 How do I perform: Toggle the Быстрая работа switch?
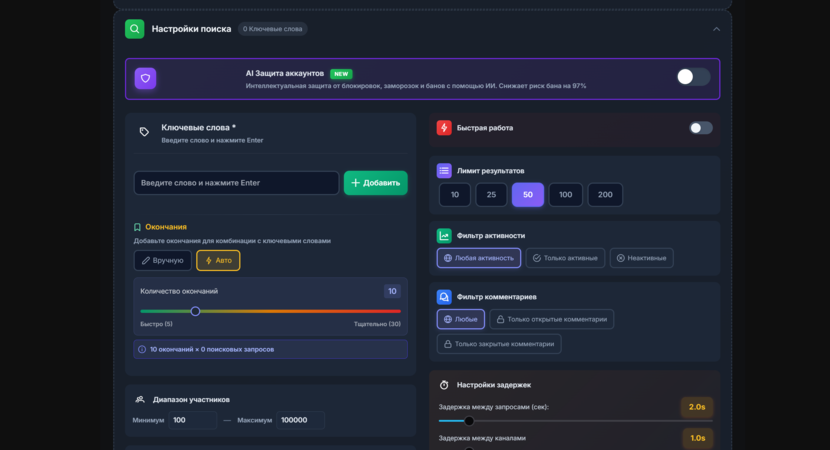click(x=700, y=128)
